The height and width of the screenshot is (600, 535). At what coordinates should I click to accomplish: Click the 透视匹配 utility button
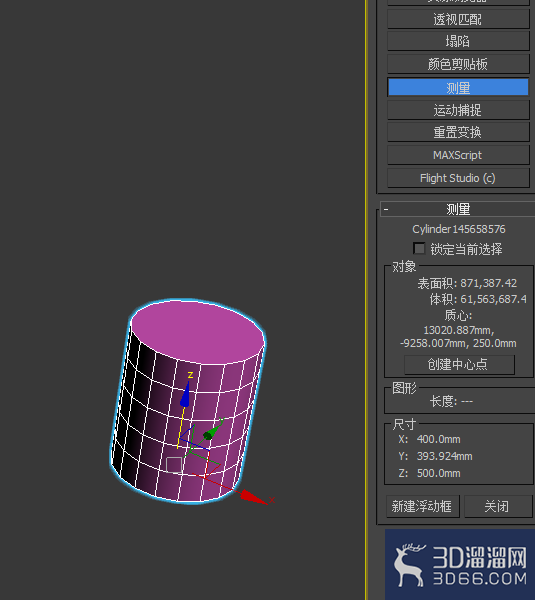(x=458, y=20)
